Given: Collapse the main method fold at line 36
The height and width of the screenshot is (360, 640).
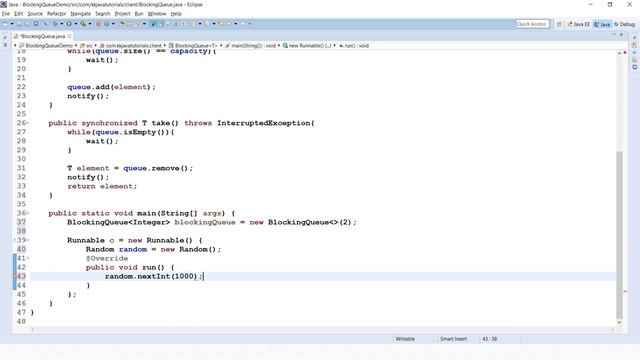Looking at the screenshot, I should pyautogui.click(x=28, y=213).
